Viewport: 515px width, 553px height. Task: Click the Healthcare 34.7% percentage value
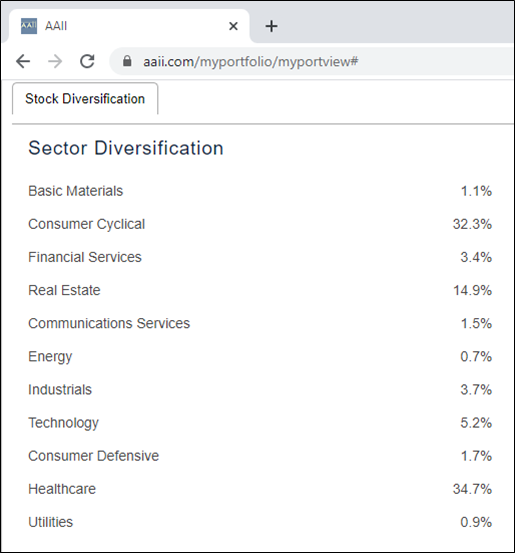[x=472, y=489]
